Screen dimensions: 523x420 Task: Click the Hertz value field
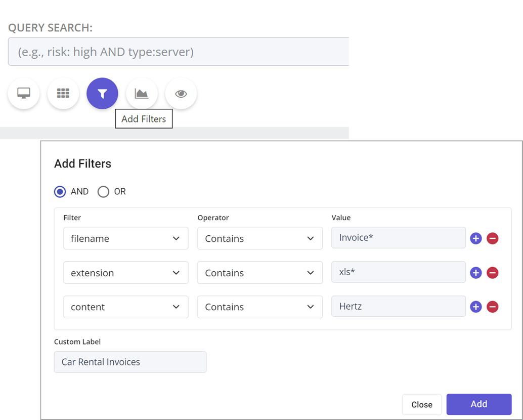click(x=399, y=306)
